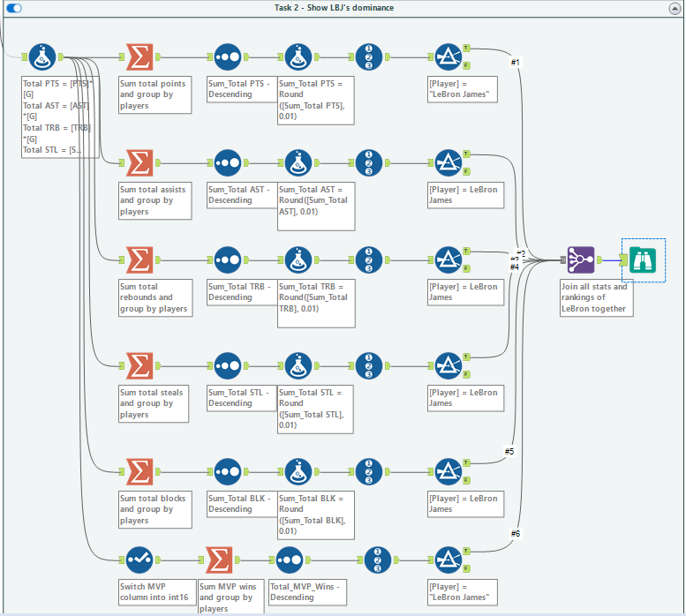Click the Summarize tool for total points
This screenshot has height=616, width=686.
[x=138, y=57]
